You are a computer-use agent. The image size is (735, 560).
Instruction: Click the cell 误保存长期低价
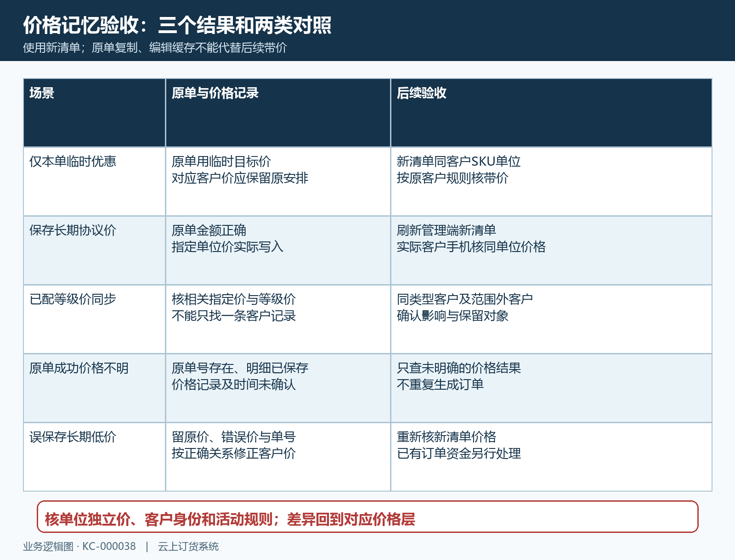pyautogui.click(x=94, y=457)
